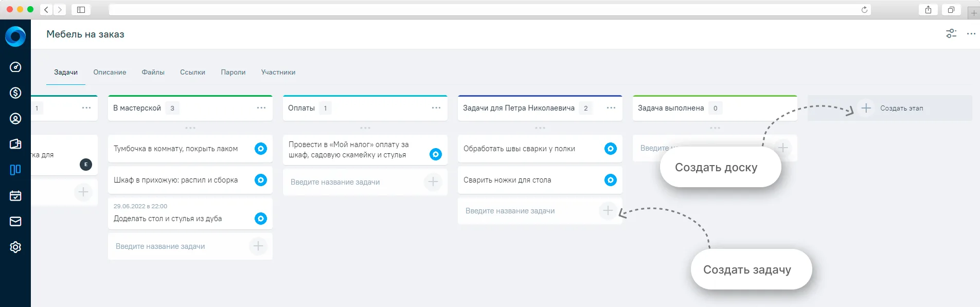Viewport: 980px width, 307px height.
Task: Open the settings gear icon in sidebar
Action: (x=15, y=247)
